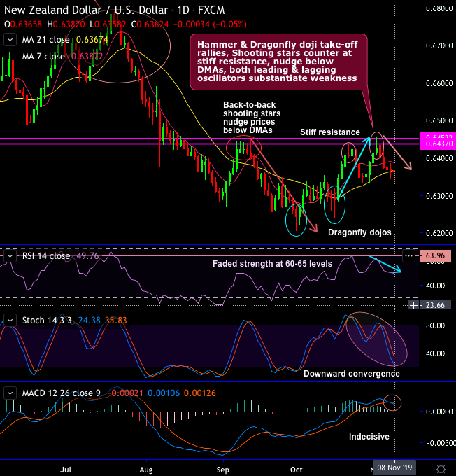Screen dimensions: 456x476
Task: Collapse the MA 21 indicator legend chevron
Action: pyautogui.click(x=10, y=40)
